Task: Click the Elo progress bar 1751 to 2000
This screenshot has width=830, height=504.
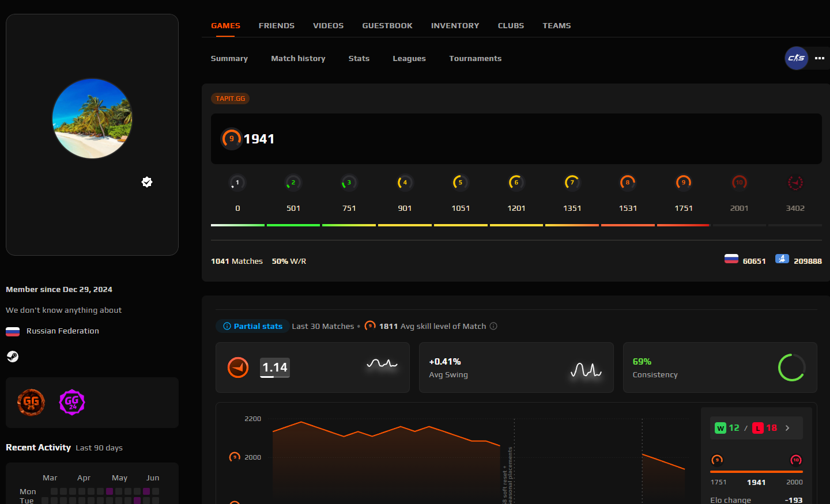Action: [756, 472]
